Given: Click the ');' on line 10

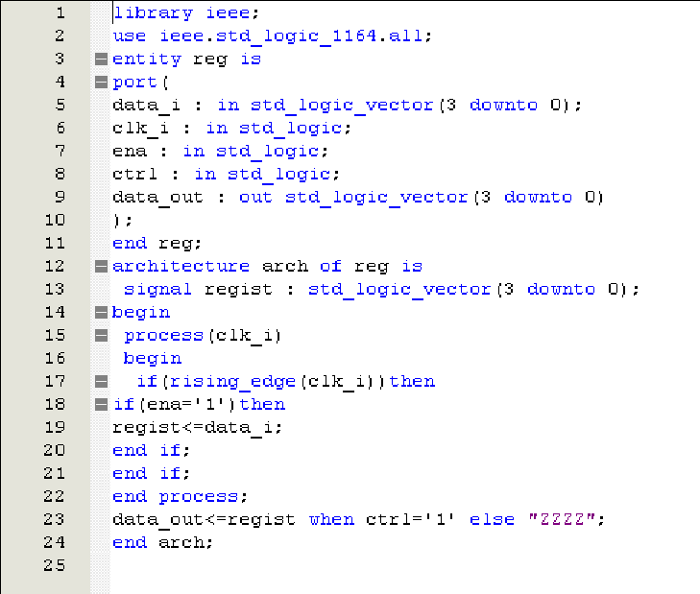Looking at the screenshot, I should point(122,221).
